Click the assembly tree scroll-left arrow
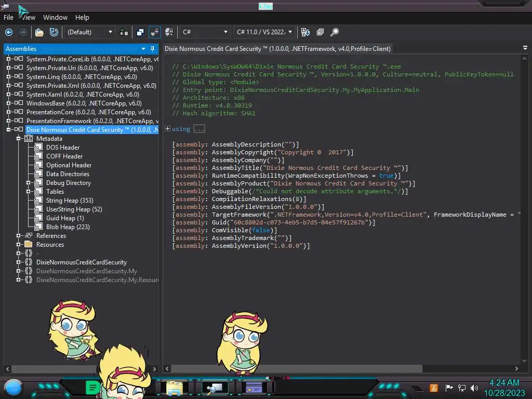Image resolution: width=532 pixels, height=399 pixels. coord(7,368)
